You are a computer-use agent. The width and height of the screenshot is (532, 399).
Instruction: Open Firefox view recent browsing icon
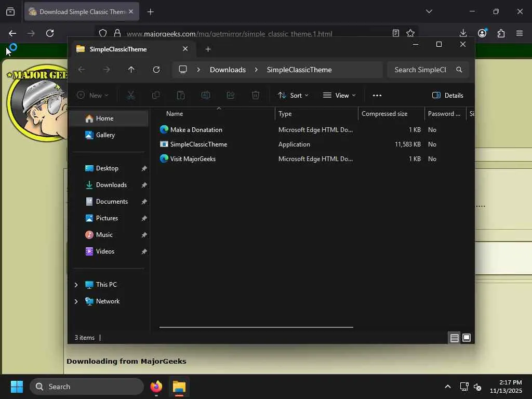[10, 11]
